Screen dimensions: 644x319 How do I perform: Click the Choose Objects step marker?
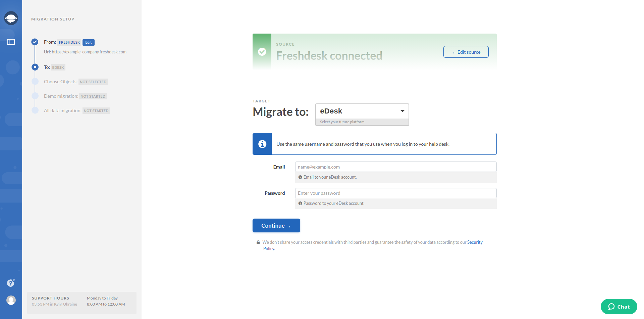(35, 82)
